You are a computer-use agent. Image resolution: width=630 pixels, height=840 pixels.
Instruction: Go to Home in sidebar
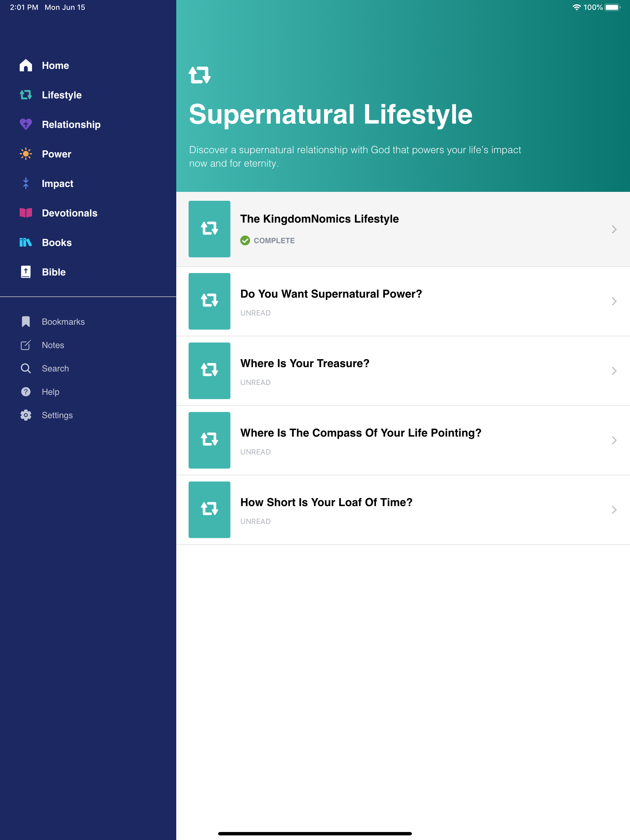(x=55, y=65)
